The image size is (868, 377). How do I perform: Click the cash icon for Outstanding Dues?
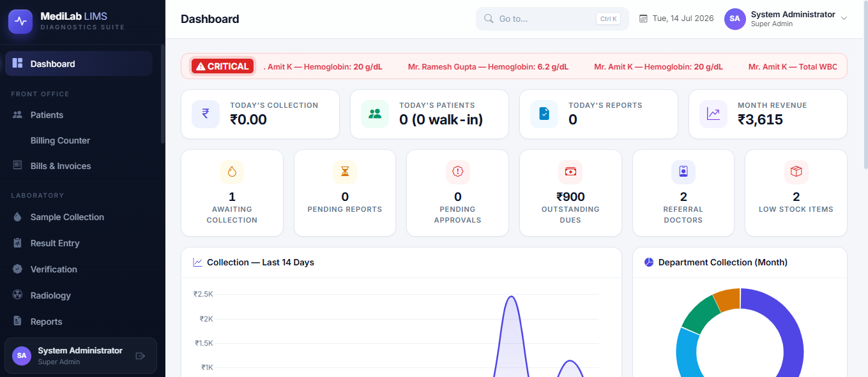point(570,172)
